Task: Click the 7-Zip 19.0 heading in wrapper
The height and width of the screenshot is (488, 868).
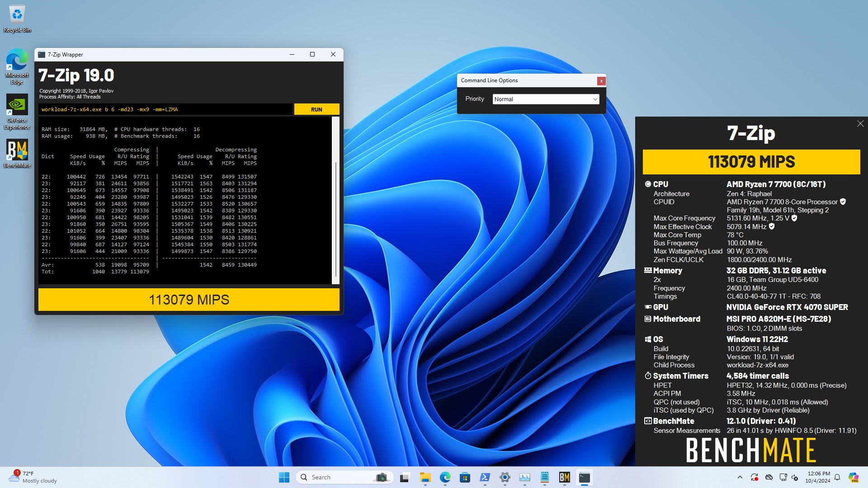Action: point(76,75)
